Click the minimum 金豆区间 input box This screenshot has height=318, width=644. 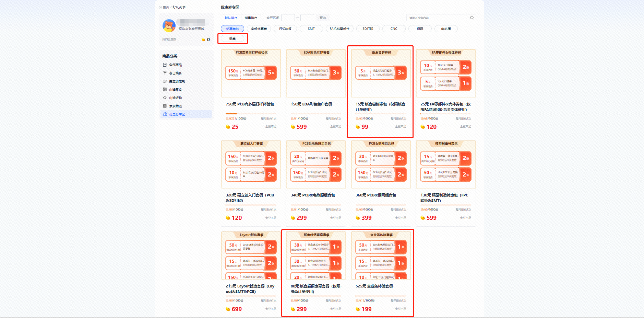pyautogui.click(x=288, y=18)
